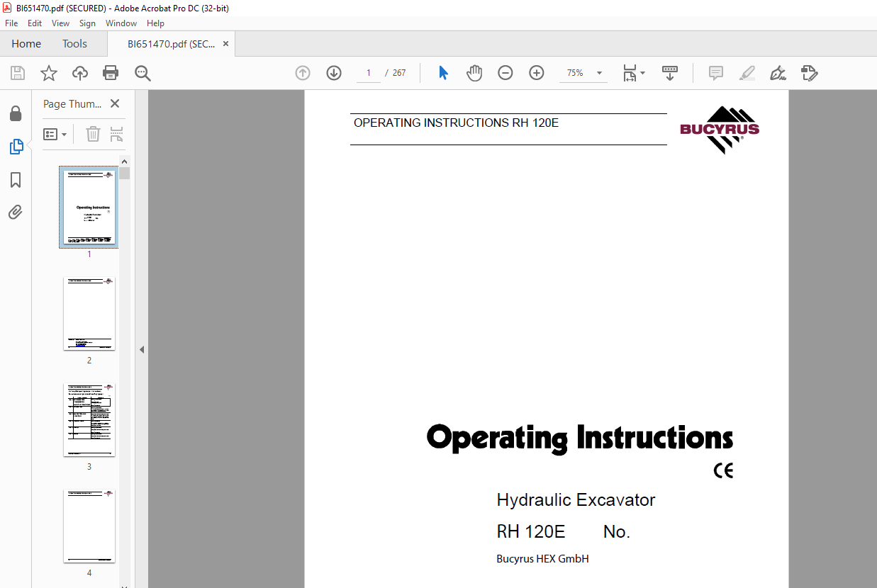Click the Bucyrus logo on page

720,130
